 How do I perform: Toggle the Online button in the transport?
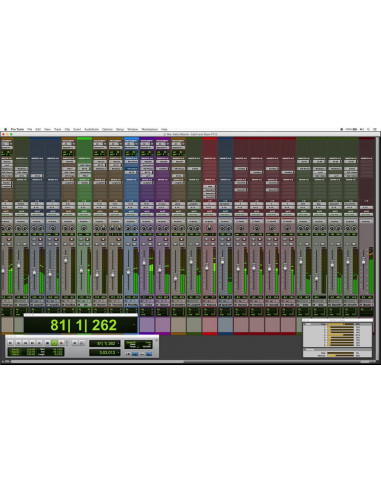(x=10, y=343)
